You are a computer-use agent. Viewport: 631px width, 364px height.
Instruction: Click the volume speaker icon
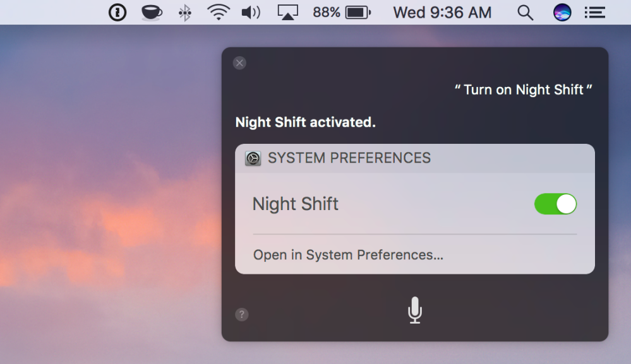(x=251, y=13)
